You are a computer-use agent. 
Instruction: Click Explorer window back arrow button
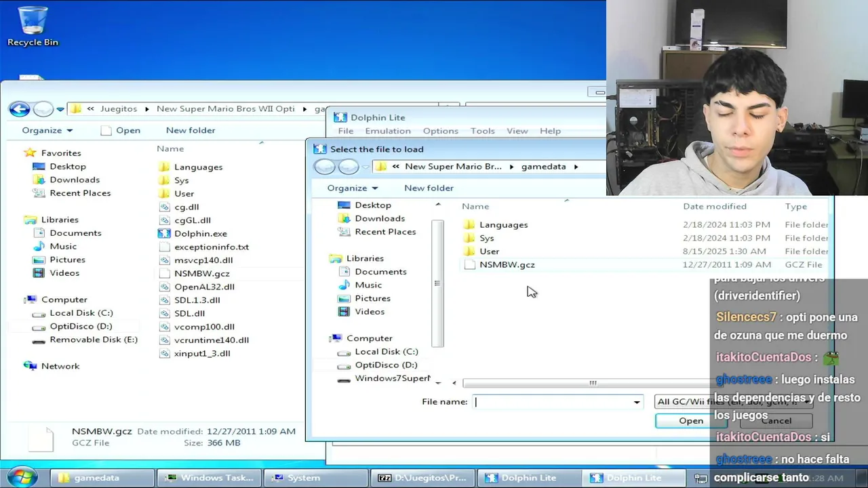pyautogui.click(x=20, y=109)
